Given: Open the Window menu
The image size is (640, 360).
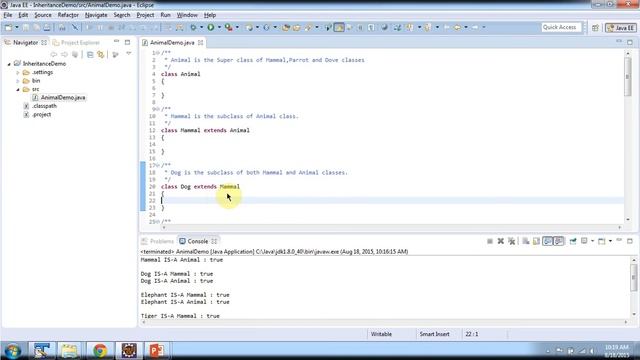Looking at the screenshot, I should pos(187,15).
